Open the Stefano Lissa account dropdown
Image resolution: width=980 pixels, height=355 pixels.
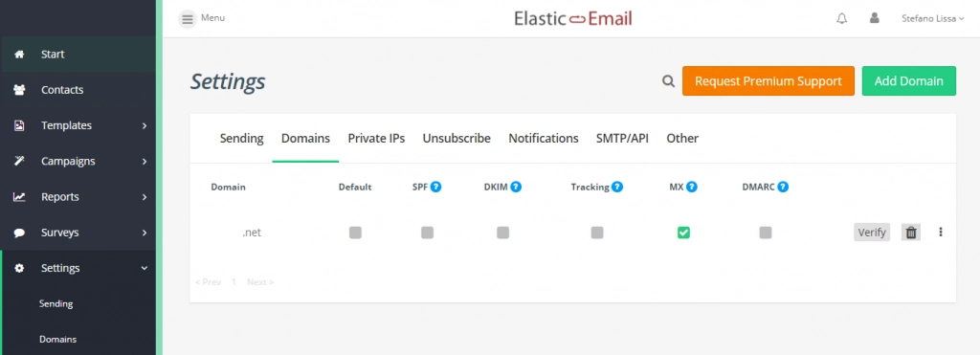tap(932, 19)
